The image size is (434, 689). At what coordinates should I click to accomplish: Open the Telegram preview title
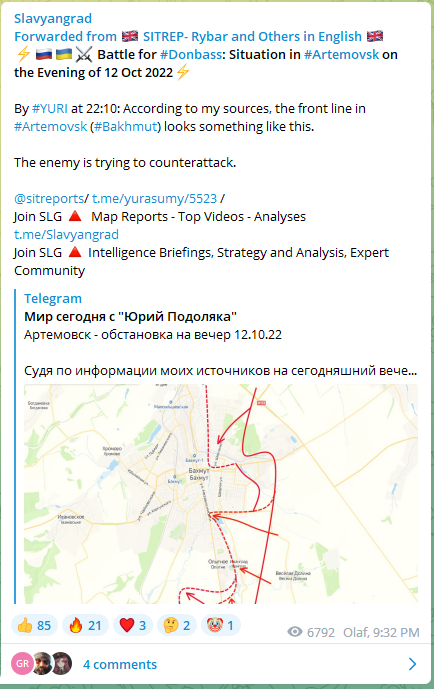53,298
